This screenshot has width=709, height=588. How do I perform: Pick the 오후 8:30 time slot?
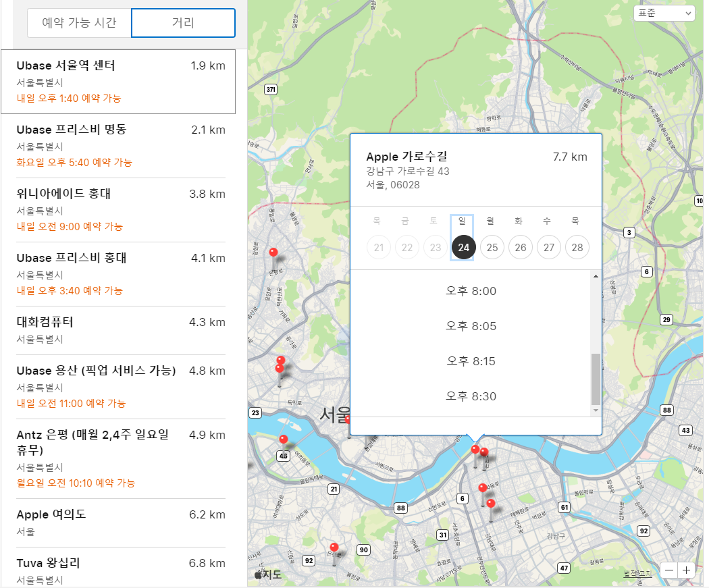click(x=471, y=396)
